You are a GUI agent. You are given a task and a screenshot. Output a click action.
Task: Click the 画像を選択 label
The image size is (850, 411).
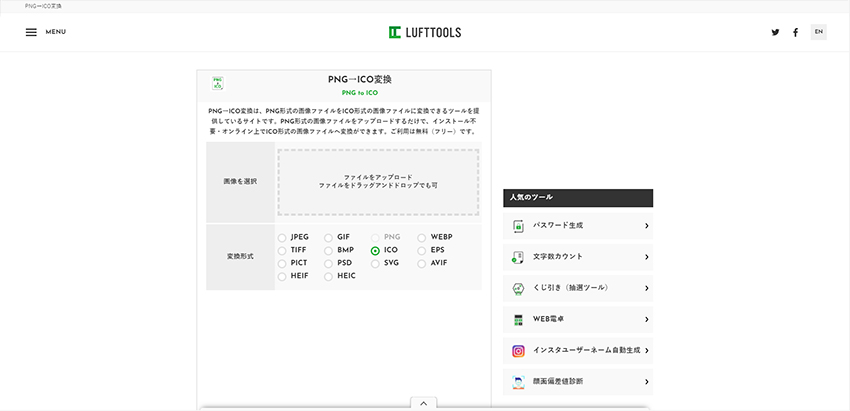point(240,182)
